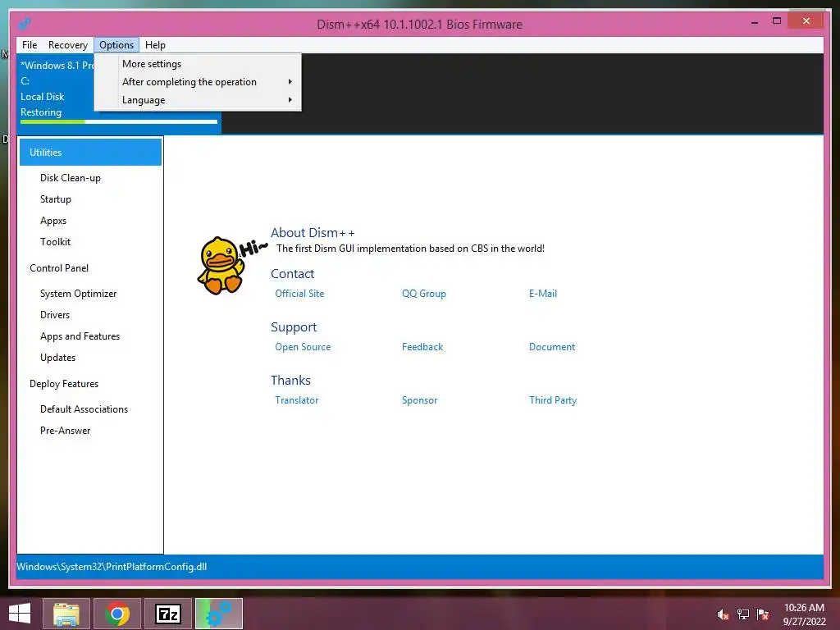The height and width of the screenshot is (630, 840).
Task: Click the About Dism++ heading
Action: click(313, 232)
